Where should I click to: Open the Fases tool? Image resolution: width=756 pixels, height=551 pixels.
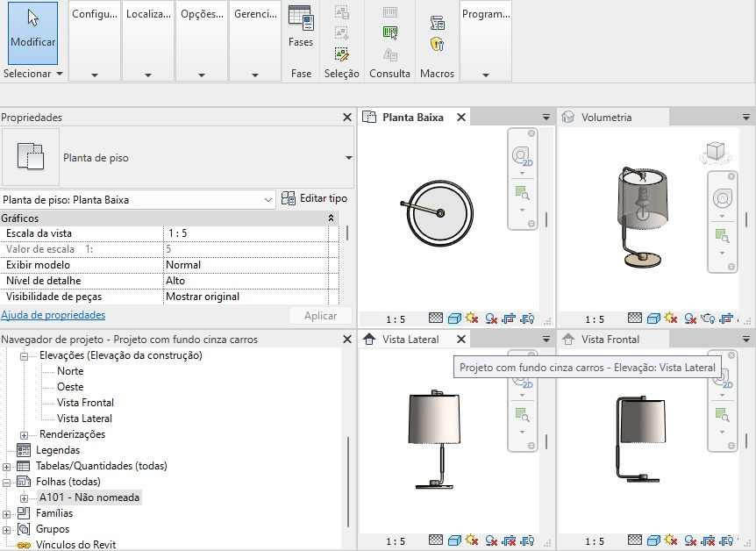[x=301, y=26]
